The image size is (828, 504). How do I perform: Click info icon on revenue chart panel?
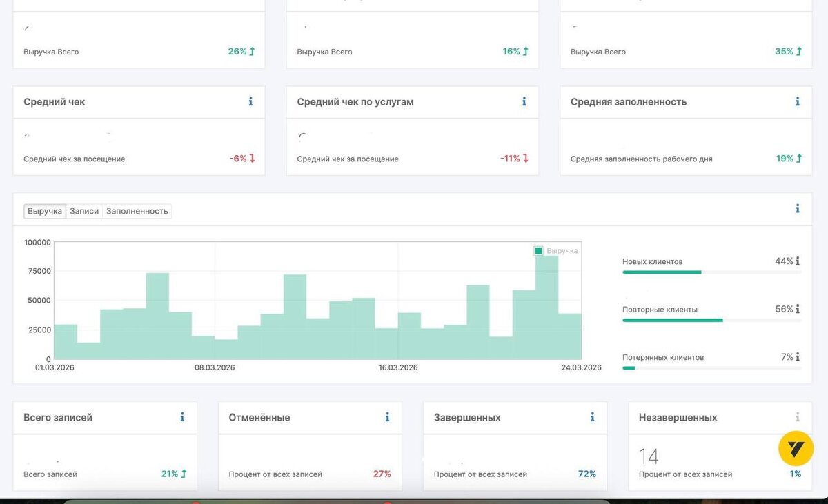(798, 208)
